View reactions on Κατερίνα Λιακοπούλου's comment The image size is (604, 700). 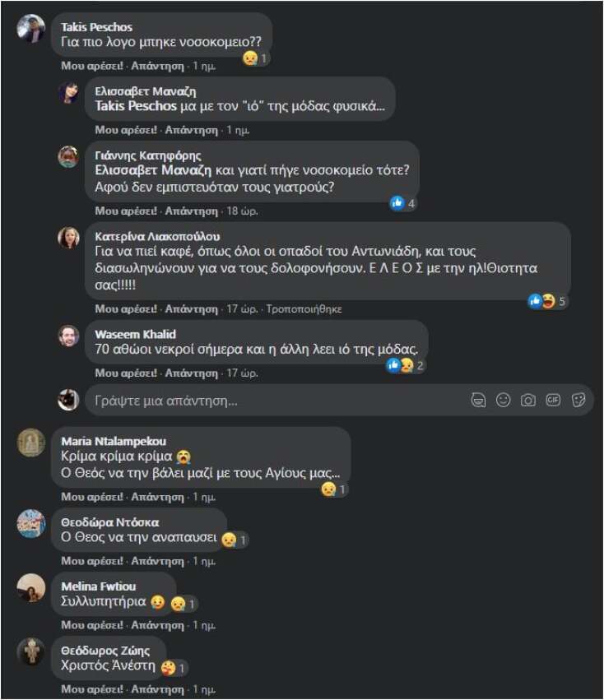click(x=547, y=301)
